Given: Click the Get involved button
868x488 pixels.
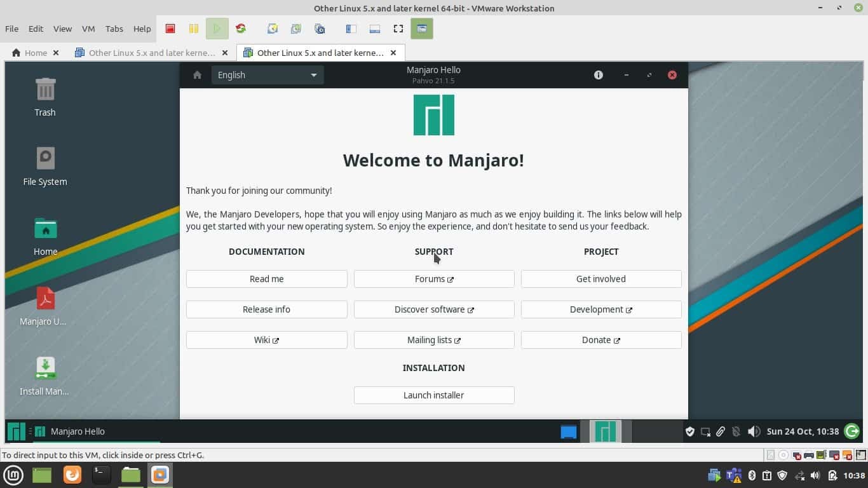Looking at the screenshot, I should [x=601, y=279].
